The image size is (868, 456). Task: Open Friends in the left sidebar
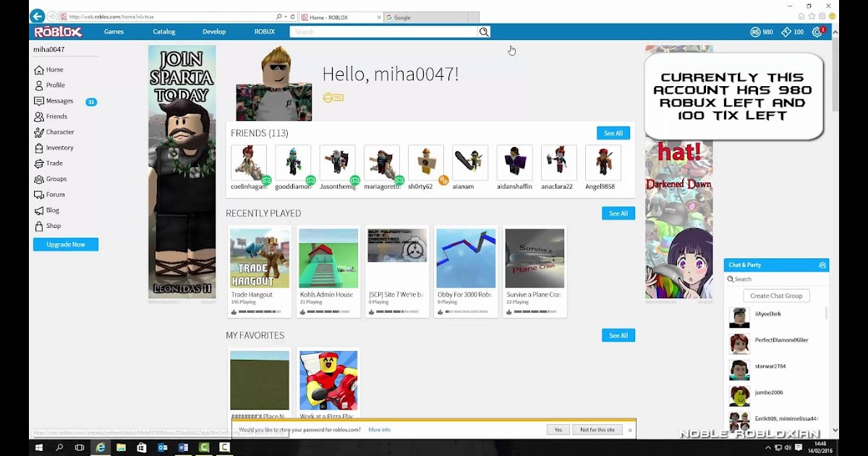click(51, 117)
